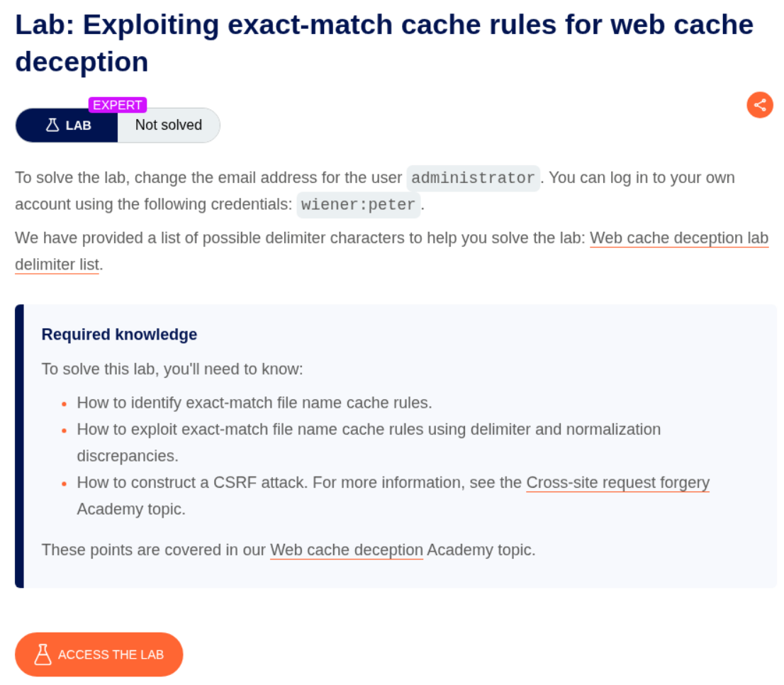Select the "wiener:peter" credentials text
784x685 pixels.
(358, 205)
